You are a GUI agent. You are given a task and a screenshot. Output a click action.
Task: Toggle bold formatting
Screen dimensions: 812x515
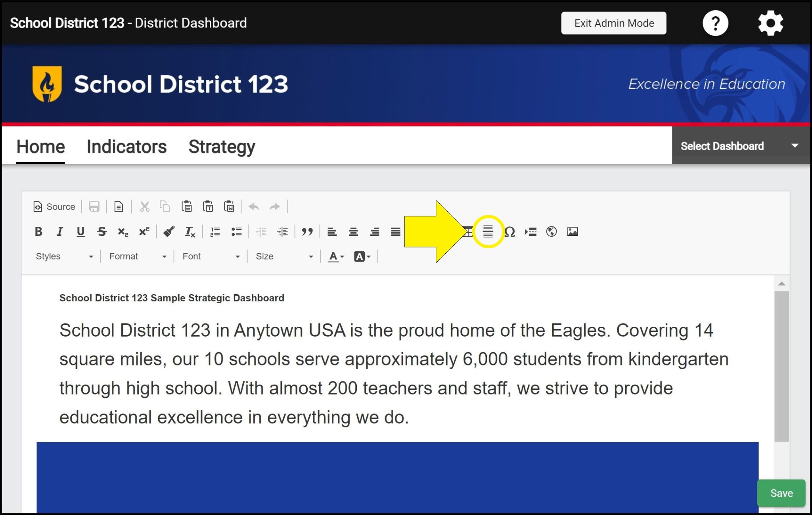point(38,232)
